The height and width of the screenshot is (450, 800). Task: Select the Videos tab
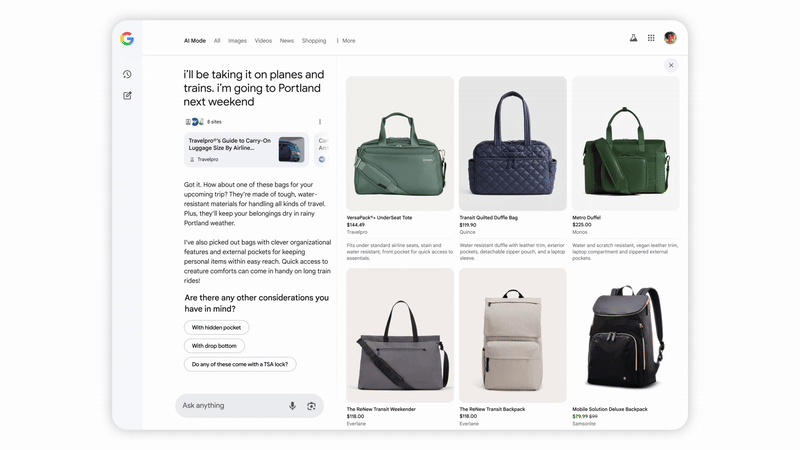click(263, 41)
